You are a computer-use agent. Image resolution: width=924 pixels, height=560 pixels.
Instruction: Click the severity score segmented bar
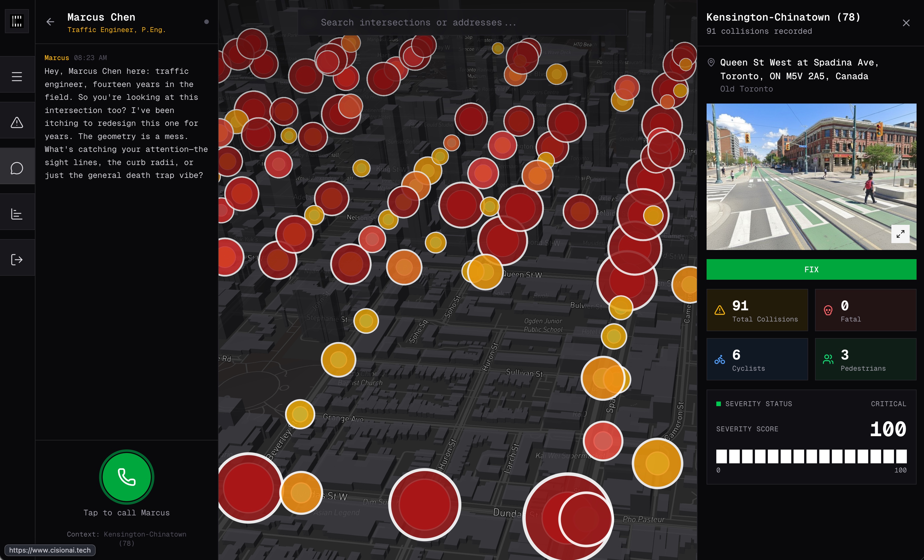(x=811, y=456)
